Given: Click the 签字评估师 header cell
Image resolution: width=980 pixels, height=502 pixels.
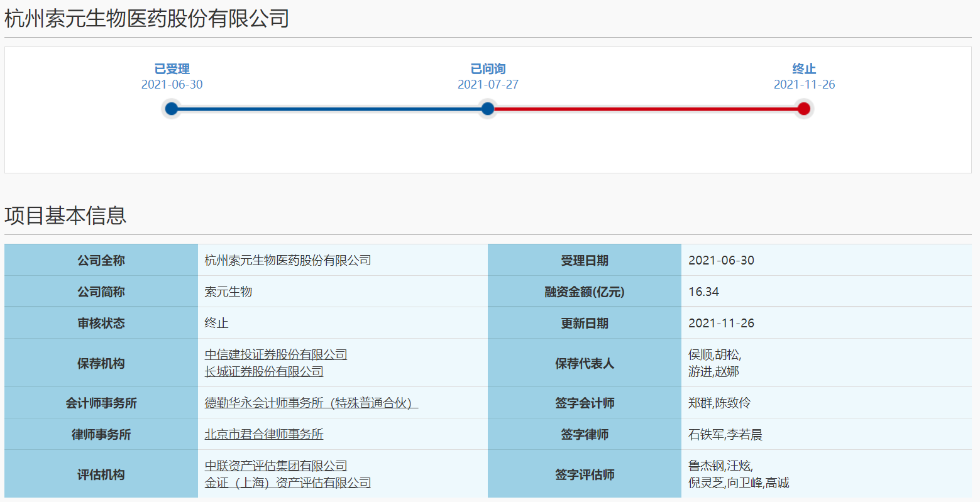Looking at the screenshot, I should pos(585,474).
